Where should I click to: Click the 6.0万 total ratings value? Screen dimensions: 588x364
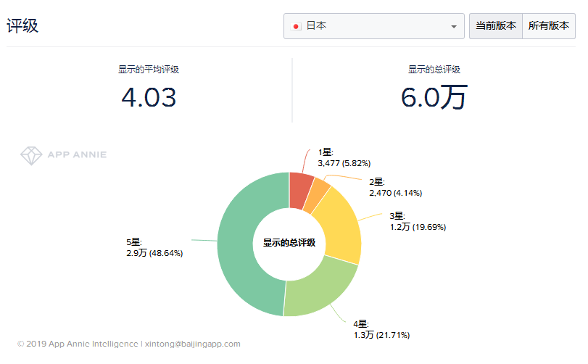[x=434, y=97]
